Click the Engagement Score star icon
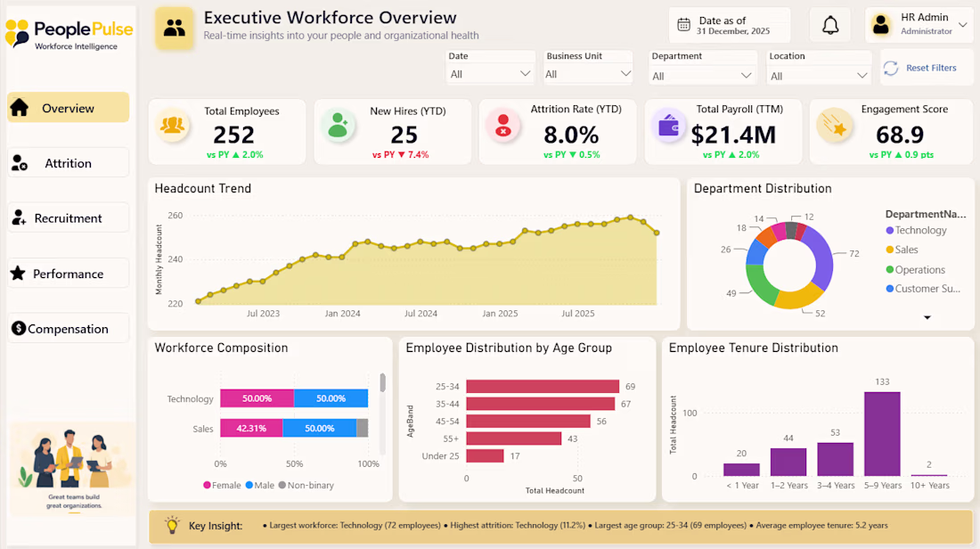Screen dimensions: 980x549 [x=834, y=125]
